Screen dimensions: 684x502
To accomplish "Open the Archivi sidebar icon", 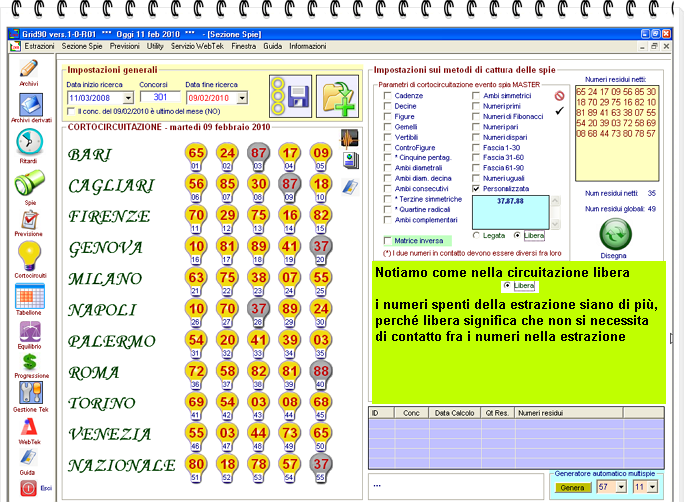I will click(28, 69).
